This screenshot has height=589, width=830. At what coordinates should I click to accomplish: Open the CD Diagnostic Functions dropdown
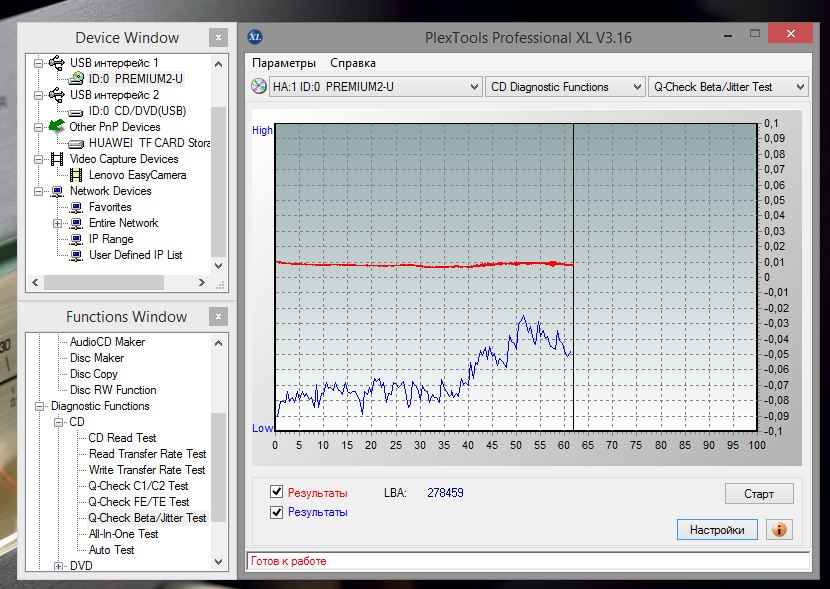tap(565, 87)
